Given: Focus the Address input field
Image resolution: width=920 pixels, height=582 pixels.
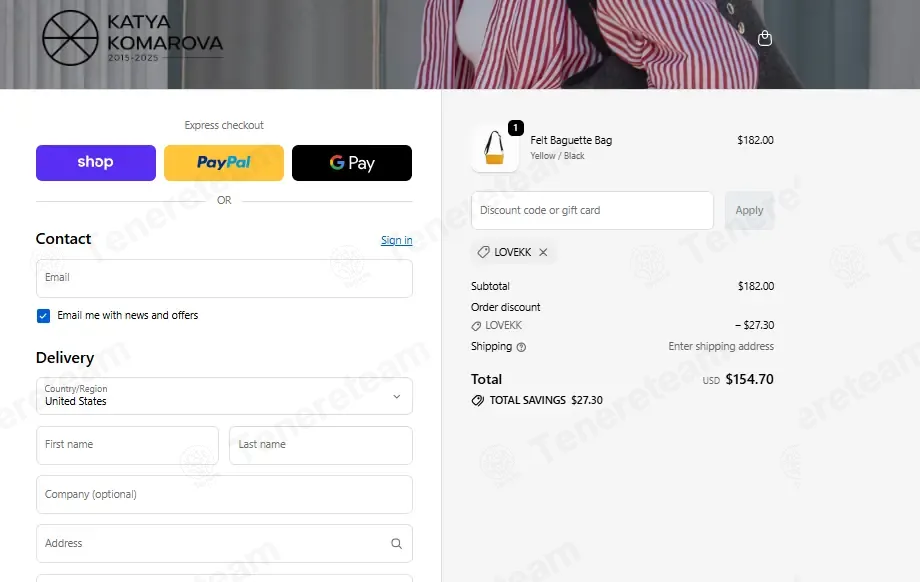Looking at the screenshot, I should (x=224, y=544).
